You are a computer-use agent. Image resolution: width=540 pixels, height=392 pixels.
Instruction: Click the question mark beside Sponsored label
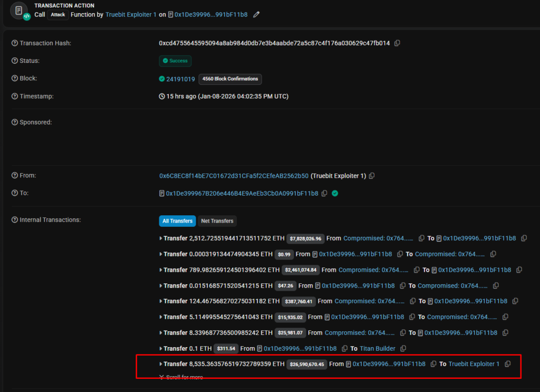tap(14, 122)
